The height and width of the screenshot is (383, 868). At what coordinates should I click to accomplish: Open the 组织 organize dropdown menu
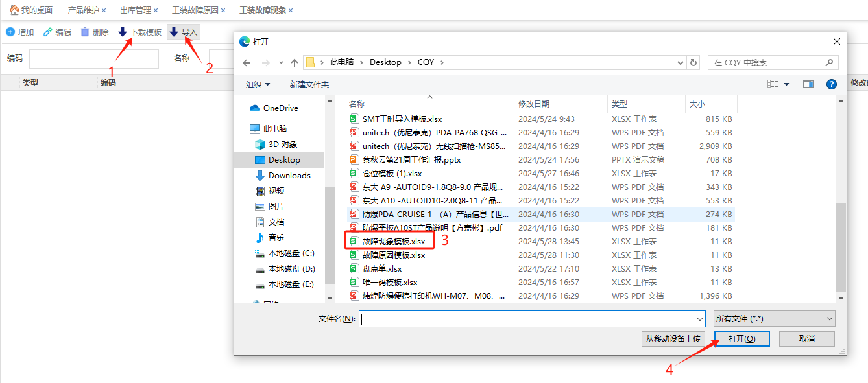click(258, 85)
